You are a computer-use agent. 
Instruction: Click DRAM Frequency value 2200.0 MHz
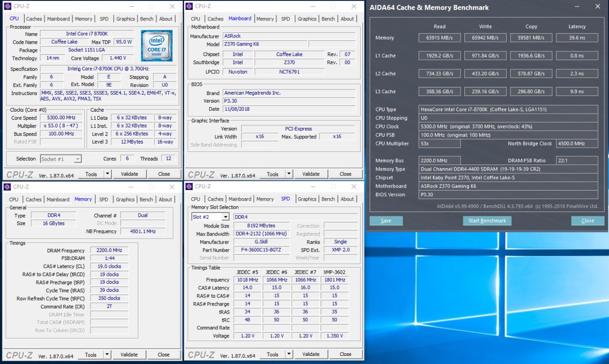pyautogui.click(x=109, y=250)
